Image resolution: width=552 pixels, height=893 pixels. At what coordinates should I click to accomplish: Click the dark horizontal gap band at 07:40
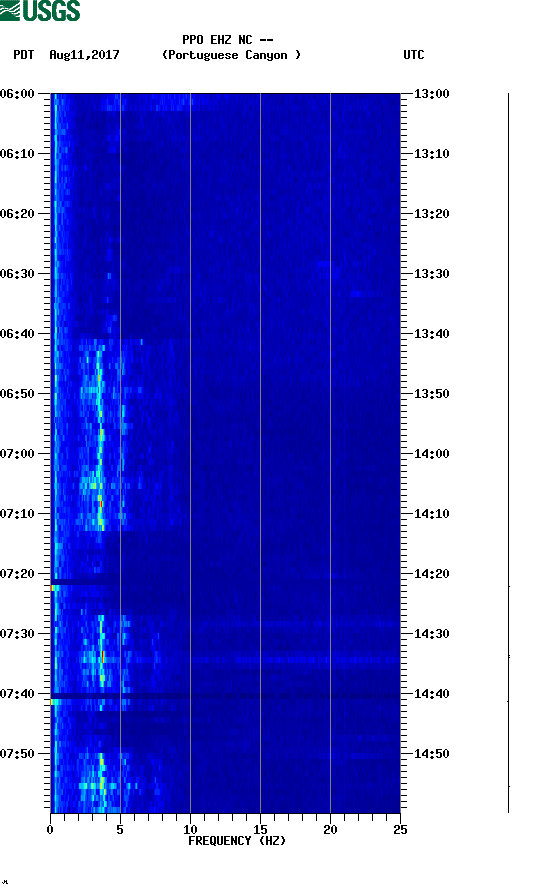(225, 696)
